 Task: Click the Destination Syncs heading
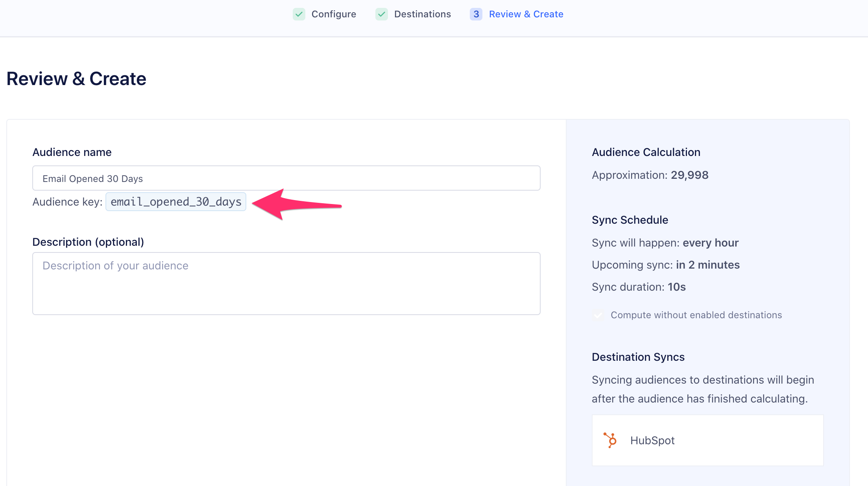[x=638, y=357]
